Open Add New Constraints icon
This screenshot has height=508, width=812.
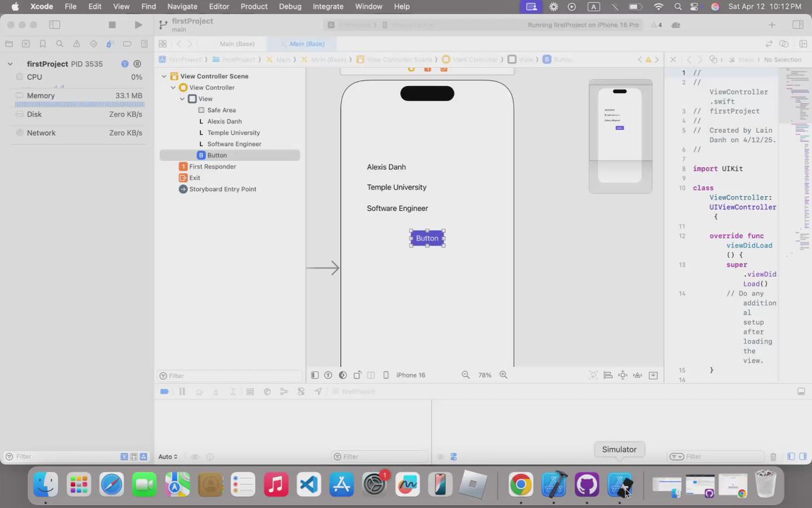(x=623, y=375)
